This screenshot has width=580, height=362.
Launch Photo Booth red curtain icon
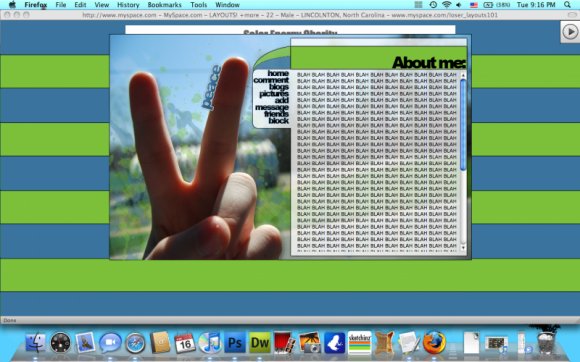tap(284, 343)
